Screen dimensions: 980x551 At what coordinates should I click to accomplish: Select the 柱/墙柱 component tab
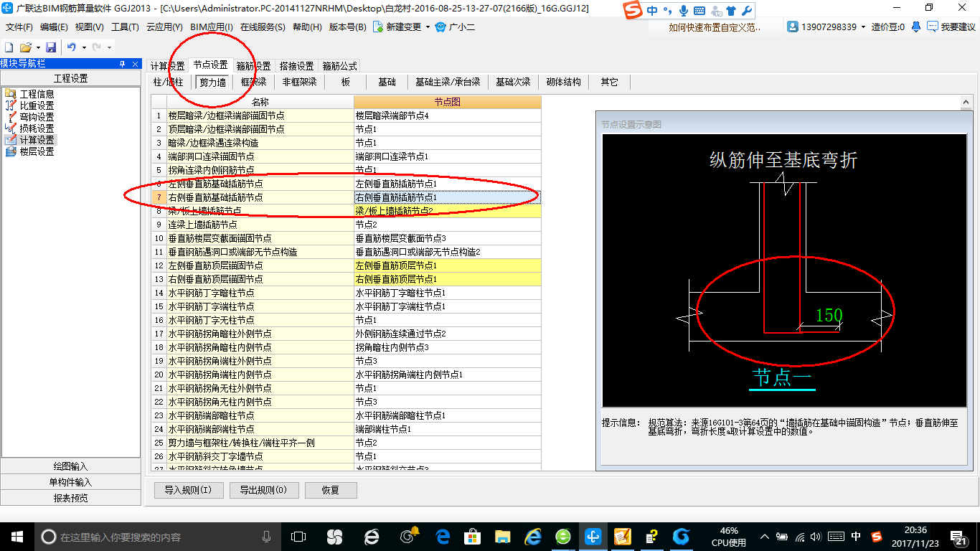169,83
